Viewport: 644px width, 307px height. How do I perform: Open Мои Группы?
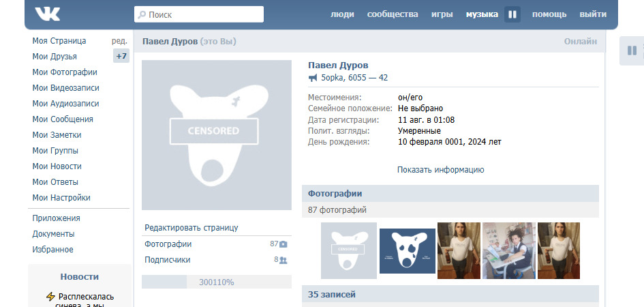point(55,150)
